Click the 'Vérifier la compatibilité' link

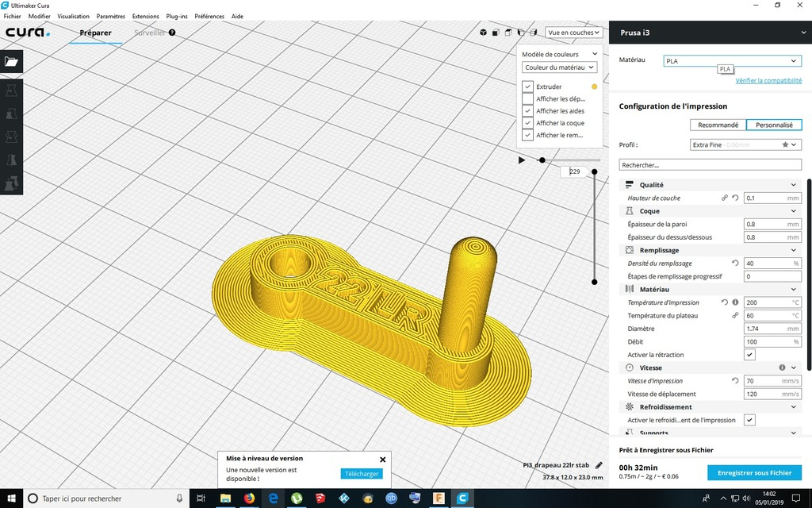[x=768, y=80]
